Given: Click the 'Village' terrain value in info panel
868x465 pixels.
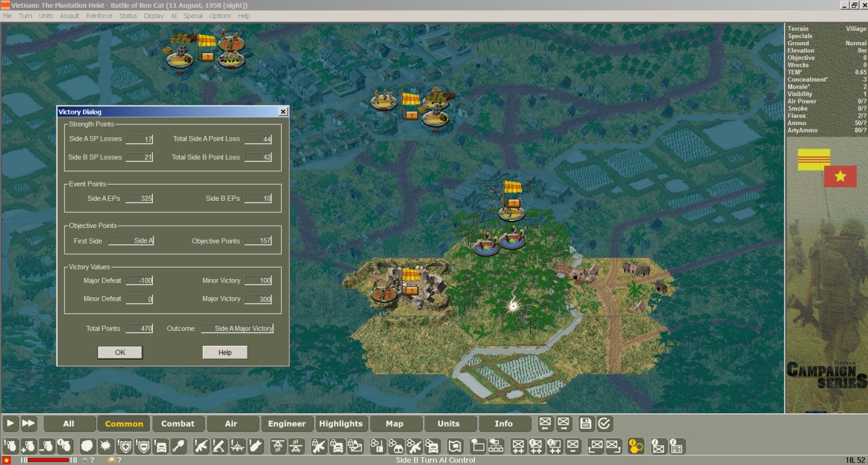Looking at the screenshot, I should click(856, 28).
